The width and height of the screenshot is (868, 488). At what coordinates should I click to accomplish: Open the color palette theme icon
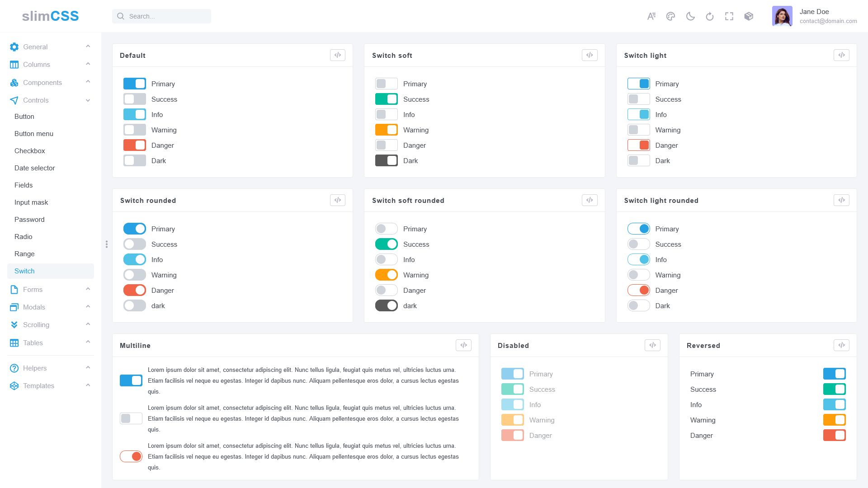pos(670,16)
